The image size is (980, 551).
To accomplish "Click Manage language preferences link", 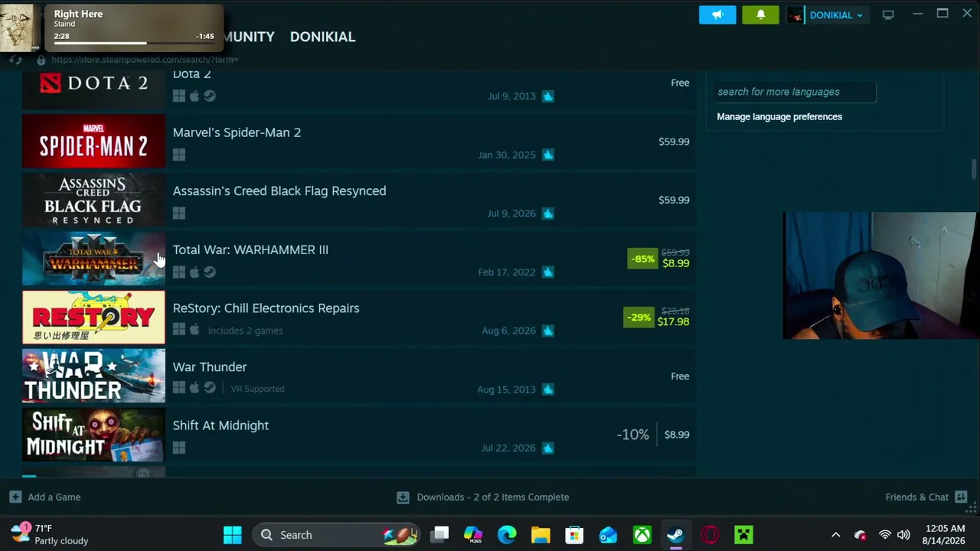I will (779, 116).
